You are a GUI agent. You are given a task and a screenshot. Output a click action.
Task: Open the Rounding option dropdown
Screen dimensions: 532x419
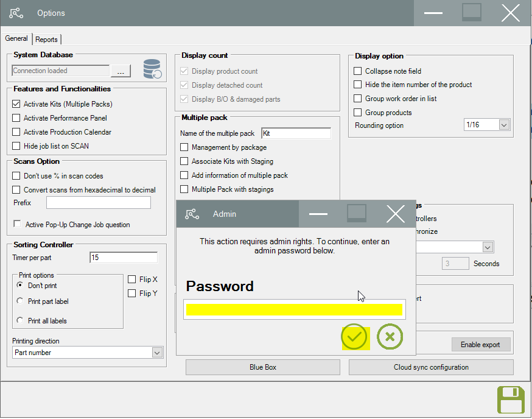click(x=504, y=125)
